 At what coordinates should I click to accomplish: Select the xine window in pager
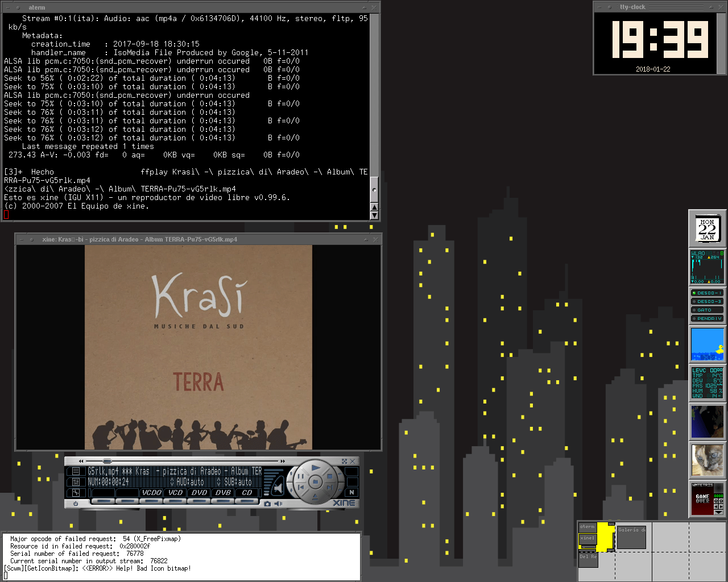[x=588, y=539]
